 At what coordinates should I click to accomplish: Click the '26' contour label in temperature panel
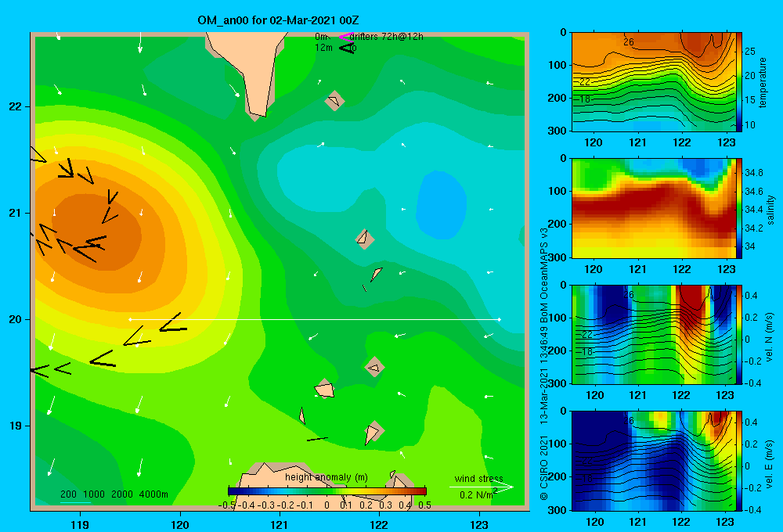[x=628, y=42]
